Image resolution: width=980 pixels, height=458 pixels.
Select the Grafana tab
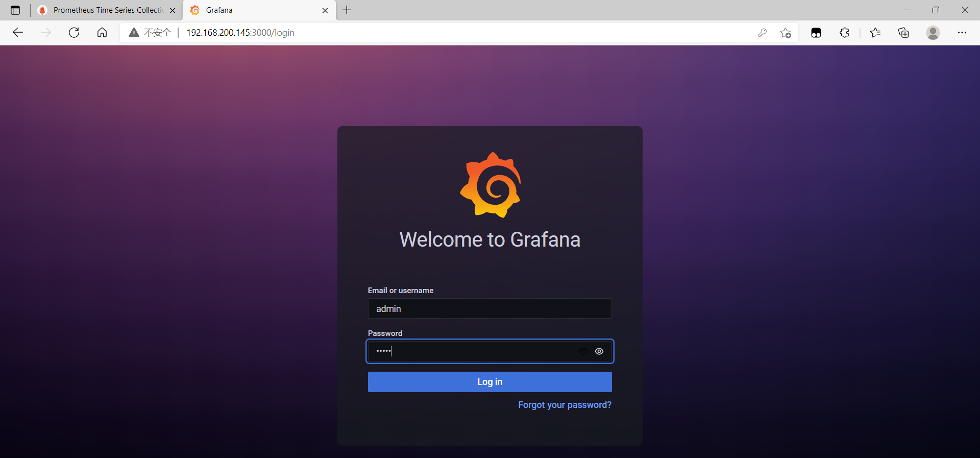click(259, 10)
